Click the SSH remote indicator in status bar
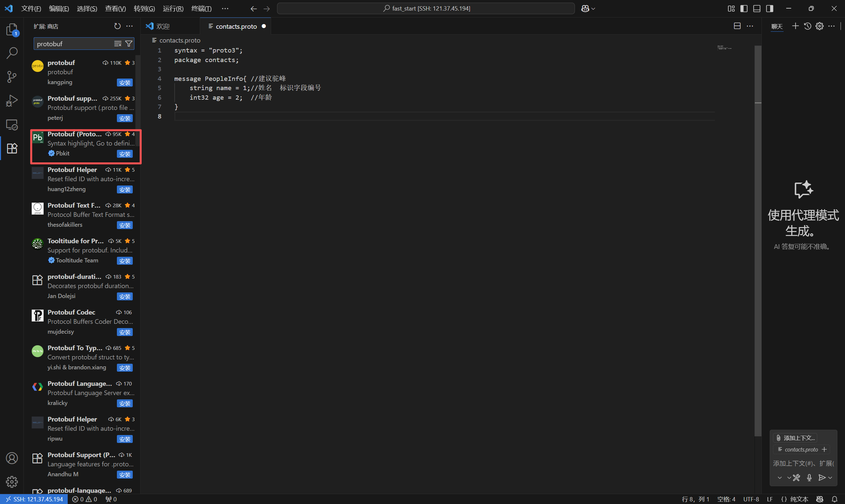This screenshot has width=845, height=504. click(x=34, y=499)
